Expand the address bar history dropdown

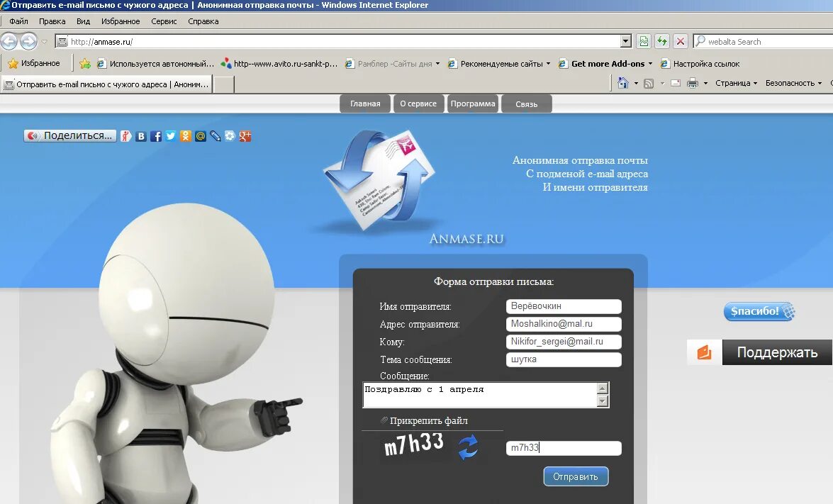coord(626,41)
